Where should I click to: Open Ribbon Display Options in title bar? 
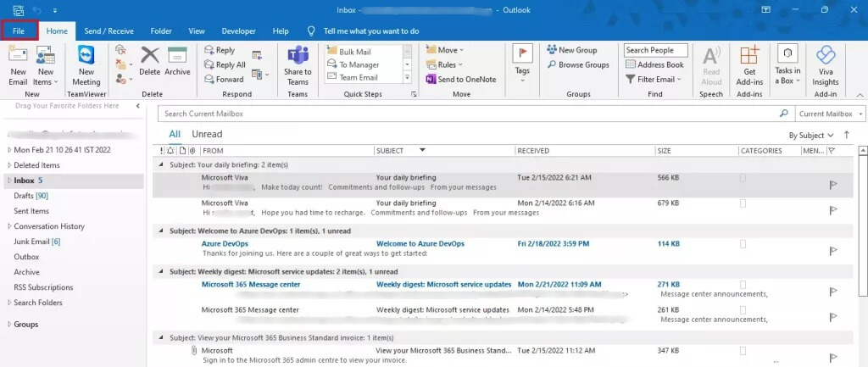766,10
